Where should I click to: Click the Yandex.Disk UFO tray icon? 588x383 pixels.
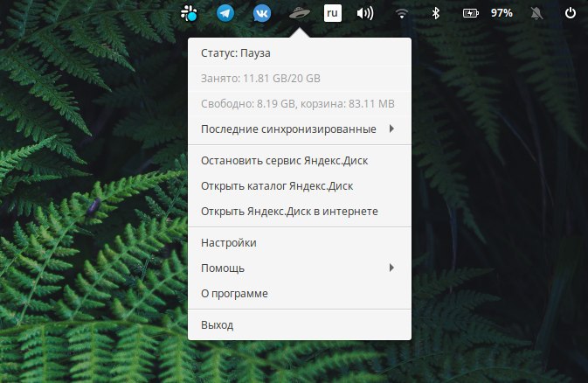pos(300,13)
